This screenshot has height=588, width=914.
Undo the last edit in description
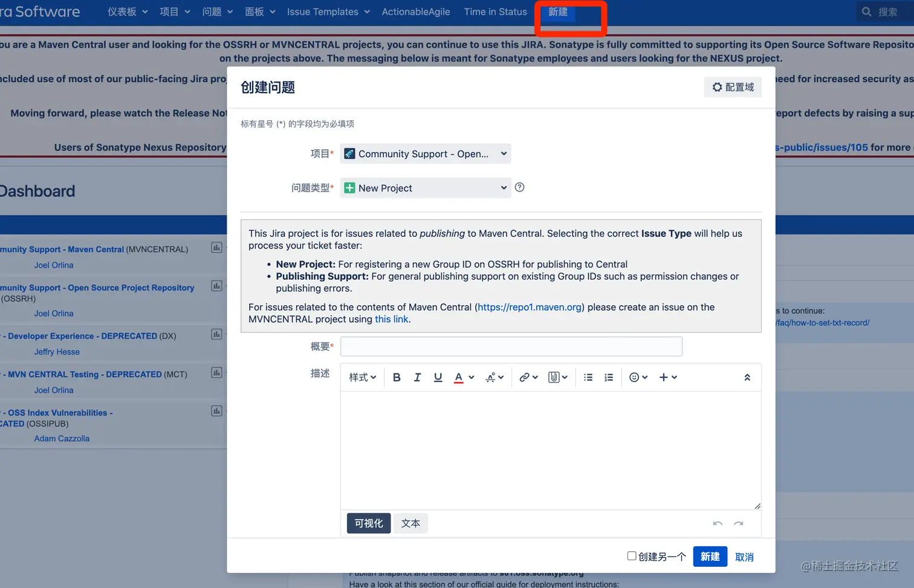click(x=718, y=523)
